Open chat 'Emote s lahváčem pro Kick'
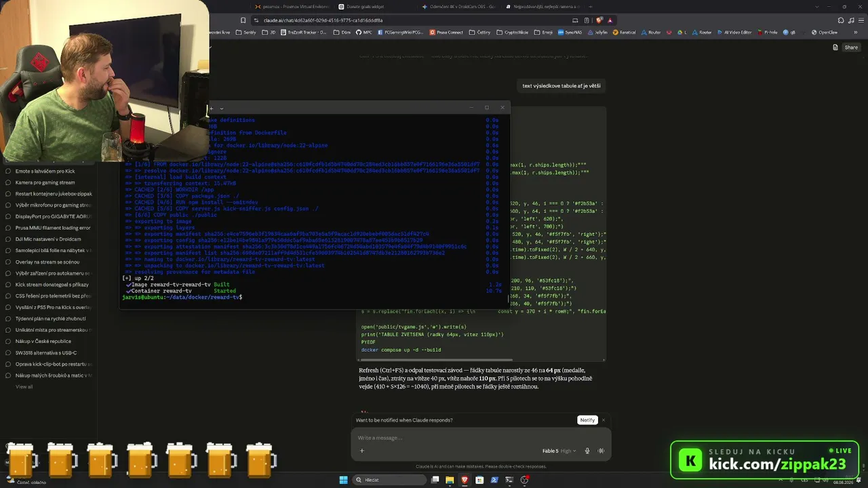 pyautogui.click(x=49, y=171)
